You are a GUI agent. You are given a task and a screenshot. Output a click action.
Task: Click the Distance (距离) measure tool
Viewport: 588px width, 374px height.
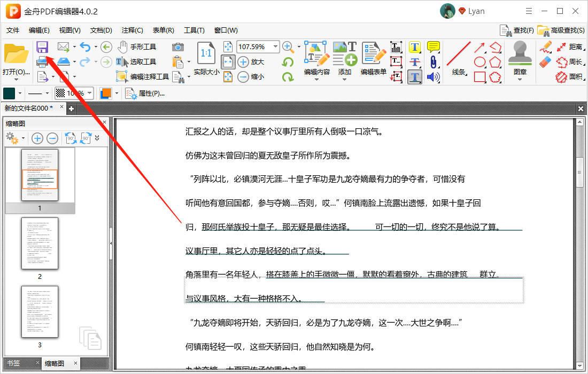(570, 47)
